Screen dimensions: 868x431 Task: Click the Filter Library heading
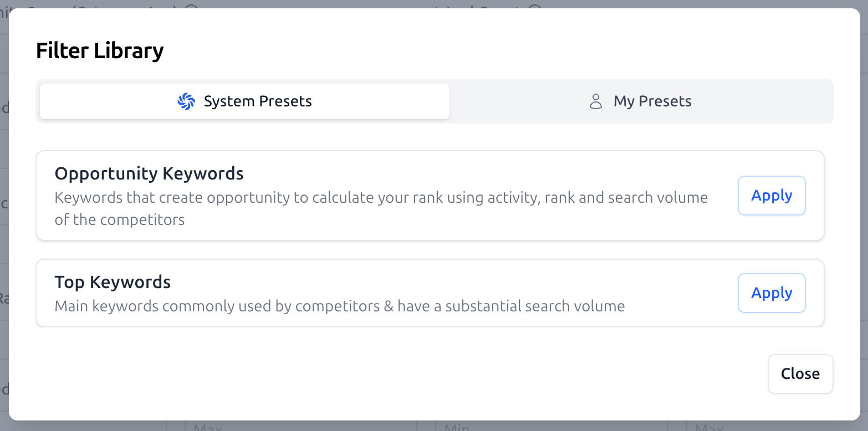point(100,50)
